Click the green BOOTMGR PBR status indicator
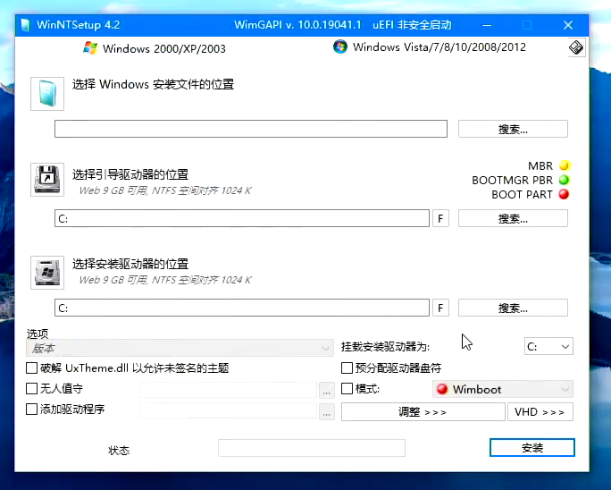The height and width of the screenshot is (490, 611). click(564, 180)
